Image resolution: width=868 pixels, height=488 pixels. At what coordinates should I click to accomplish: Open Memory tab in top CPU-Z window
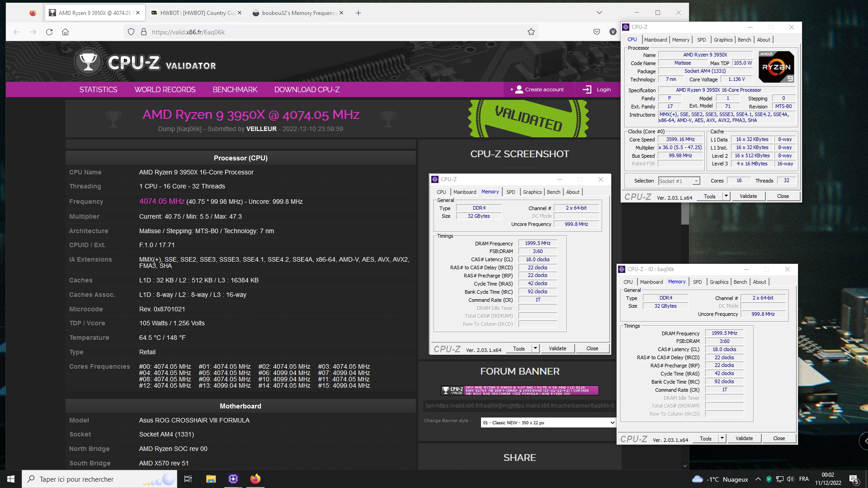(681, 40)
